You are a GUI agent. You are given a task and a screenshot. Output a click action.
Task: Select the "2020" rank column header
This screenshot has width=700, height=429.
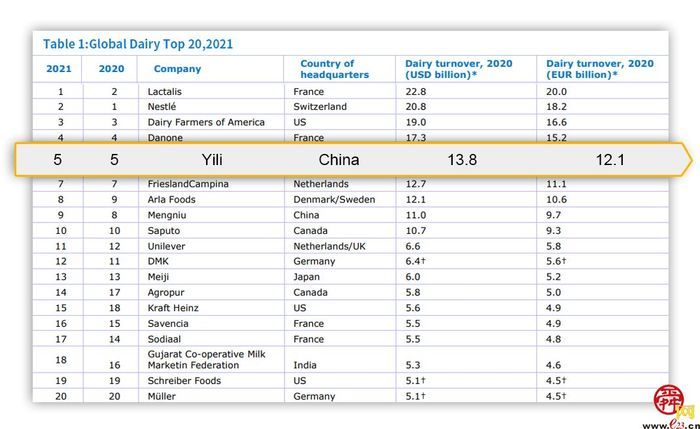click(x=112, y=69)
